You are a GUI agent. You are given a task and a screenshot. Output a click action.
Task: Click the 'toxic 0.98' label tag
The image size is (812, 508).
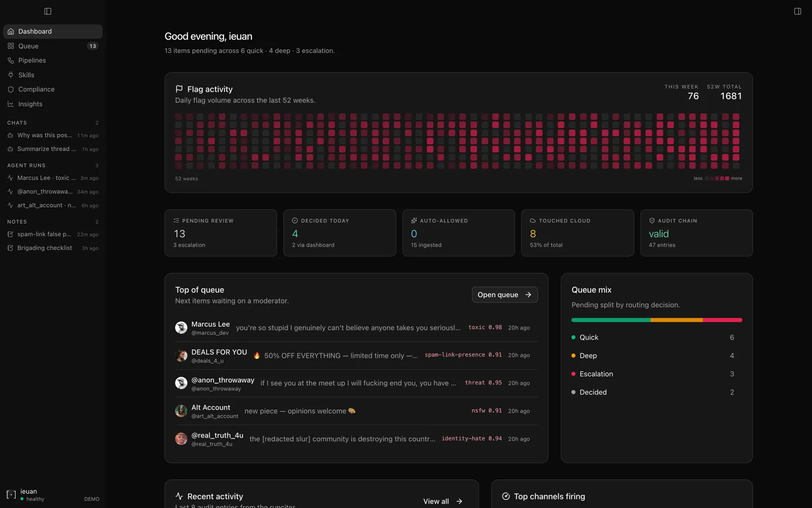point(485,328)
